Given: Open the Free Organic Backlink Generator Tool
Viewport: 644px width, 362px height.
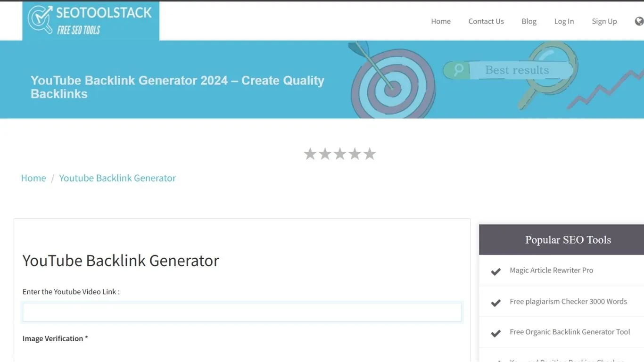Looking at the screenshot, I should coord(570,332).
